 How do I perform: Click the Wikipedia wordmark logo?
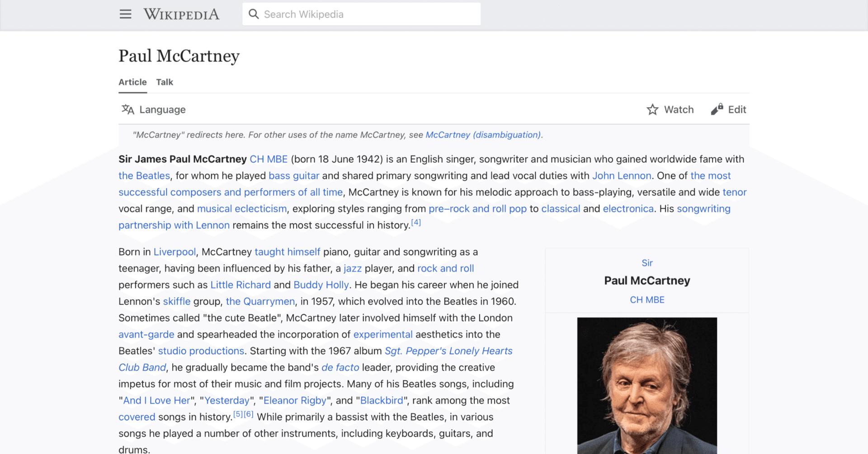pos(181,14)
